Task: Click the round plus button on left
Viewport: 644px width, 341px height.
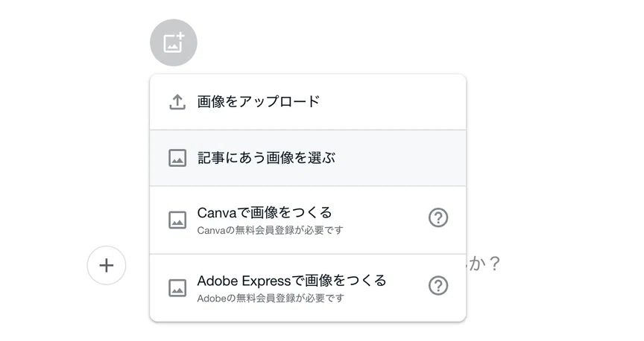Action: click(x=107, y=266)
